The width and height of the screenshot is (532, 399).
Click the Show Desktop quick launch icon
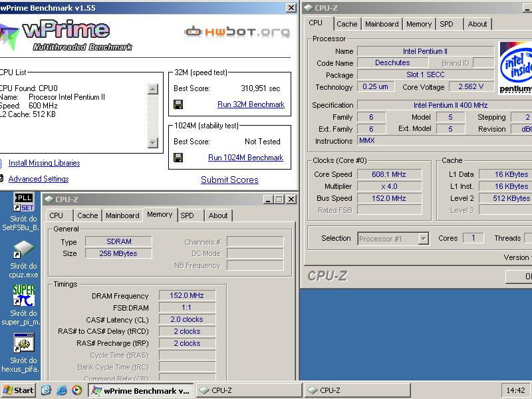click(46, 390)
